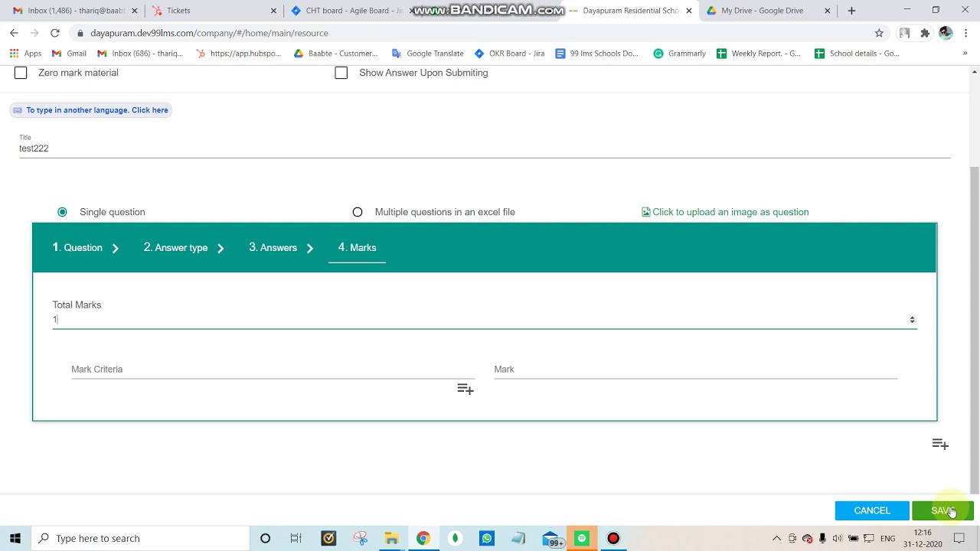Select the Single question radio button
The image size is (980, 551).
[x=62, y=212]
